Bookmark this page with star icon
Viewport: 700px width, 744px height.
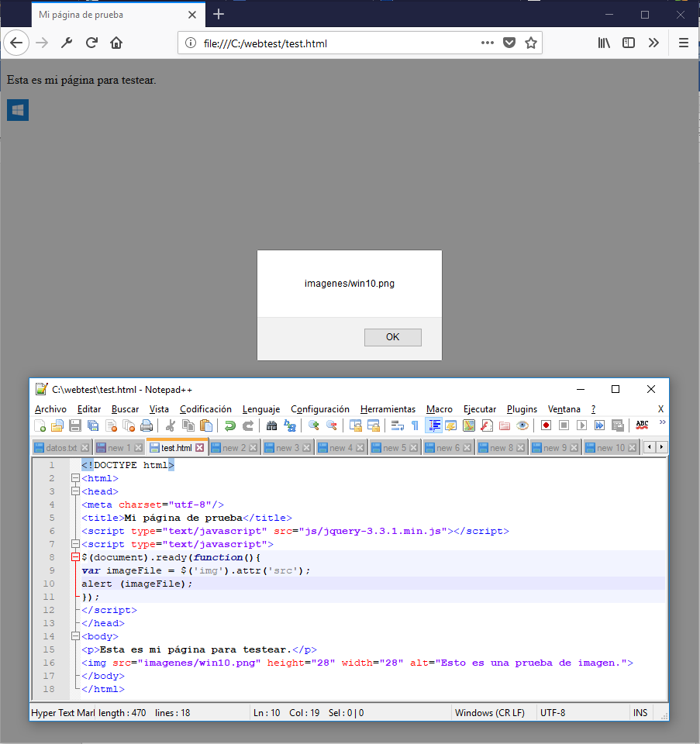click(531, 43)
